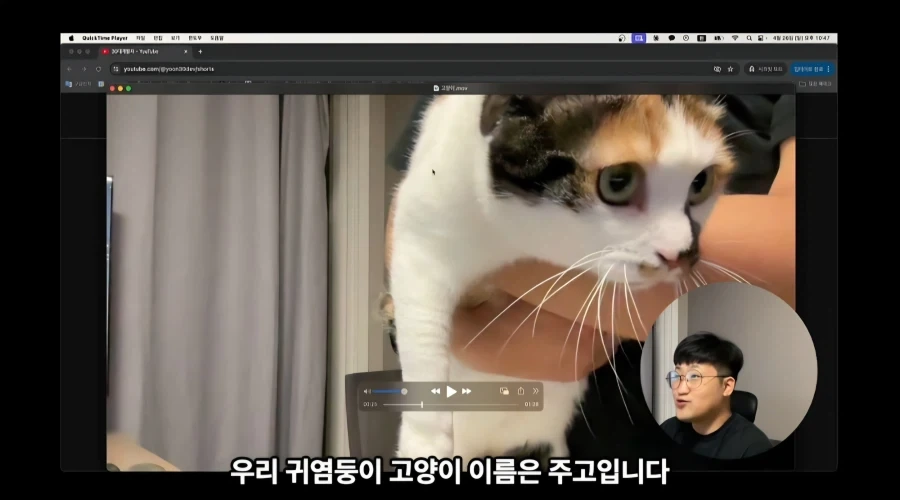Open the QuickTime Player app menu
Image resolution: width=900 pixels, height=500 pixels.
click(105, 38)
